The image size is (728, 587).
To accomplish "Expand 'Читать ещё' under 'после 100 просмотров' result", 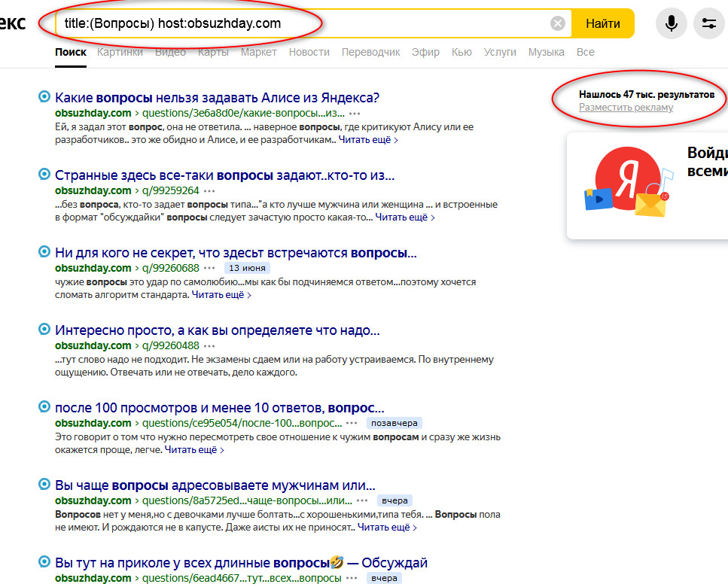I will point(194,449).
